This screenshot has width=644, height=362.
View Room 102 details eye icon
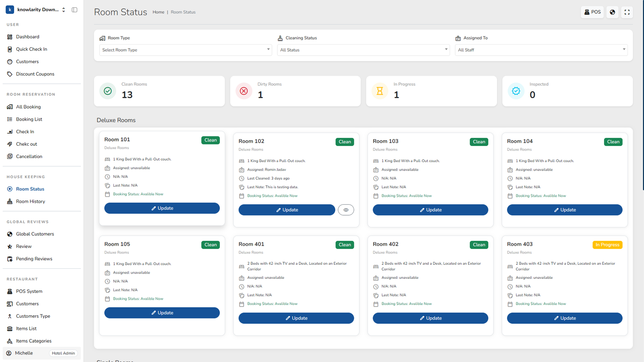[x=346, y=210]
